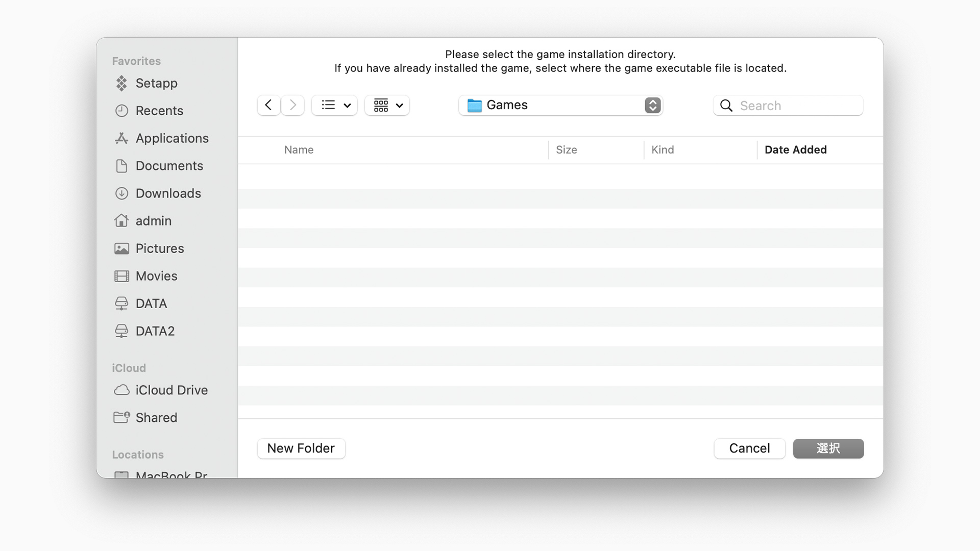
Task: Open iCloud Drive location
Action: tap(171, 390)
